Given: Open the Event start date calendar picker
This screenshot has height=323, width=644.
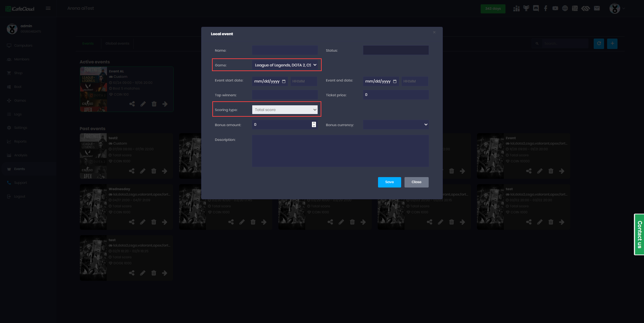Looking at the screenshot, I should point(284,82).
